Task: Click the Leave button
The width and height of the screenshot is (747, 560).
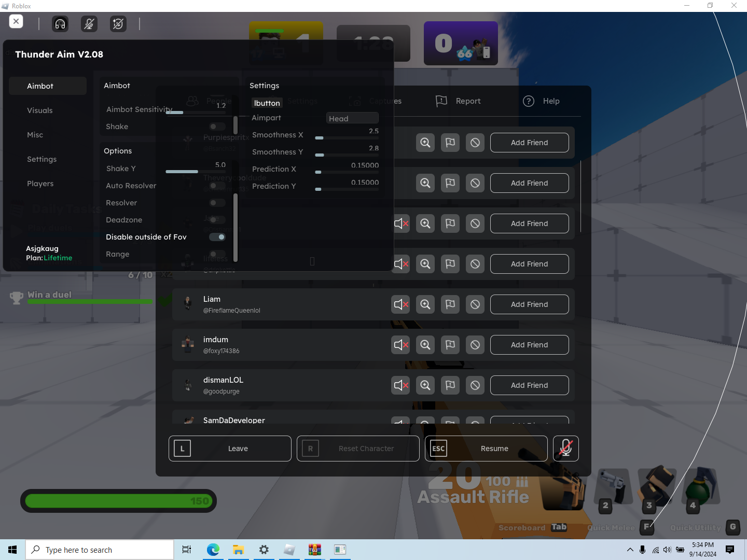Action: (230, 449)
